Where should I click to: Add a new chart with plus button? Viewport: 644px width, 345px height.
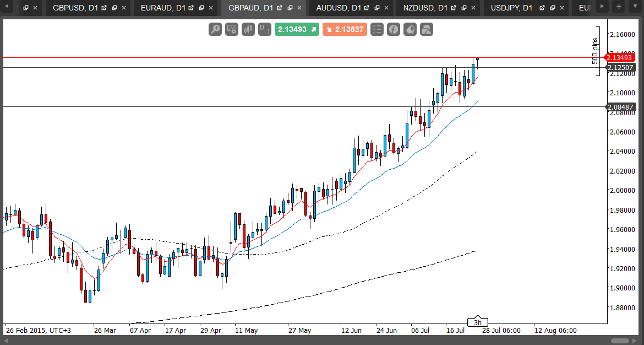click(619, 6)
